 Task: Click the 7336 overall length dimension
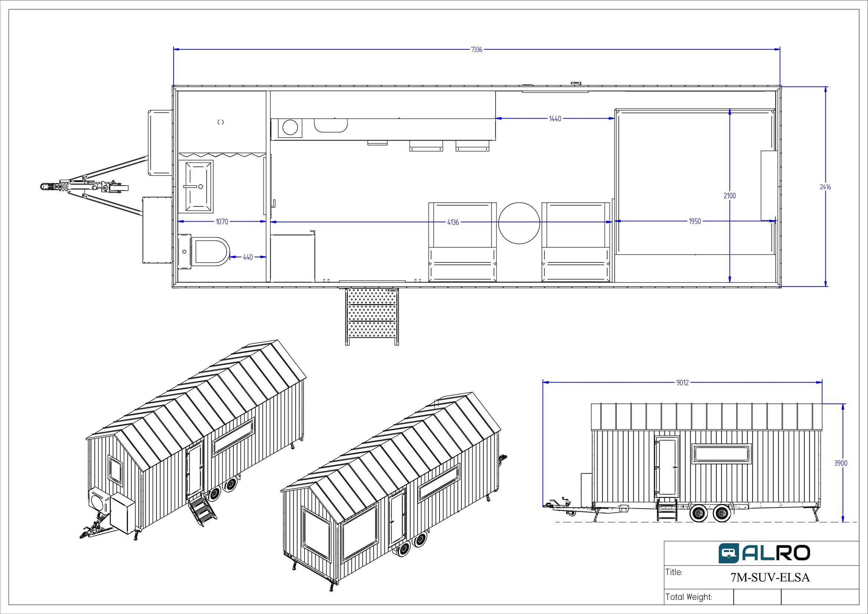click(477, 50)
